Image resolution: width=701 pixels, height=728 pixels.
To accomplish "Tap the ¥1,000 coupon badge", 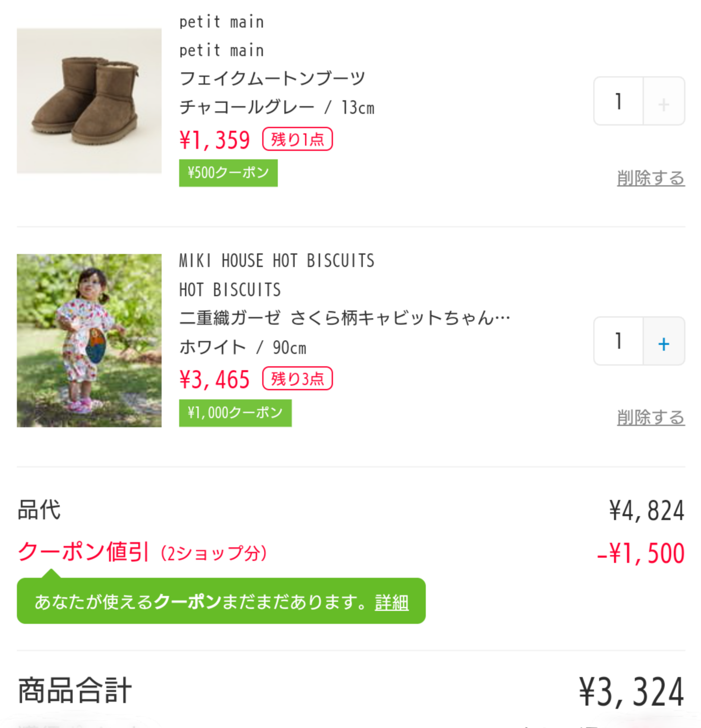I will pyautogui.click(x=235, y=413).
